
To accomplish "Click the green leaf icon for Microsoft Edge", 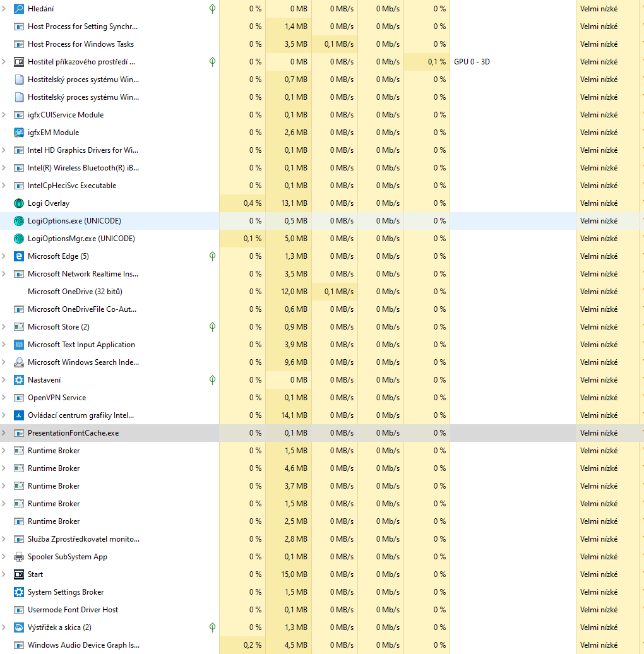I will (212, 256).
